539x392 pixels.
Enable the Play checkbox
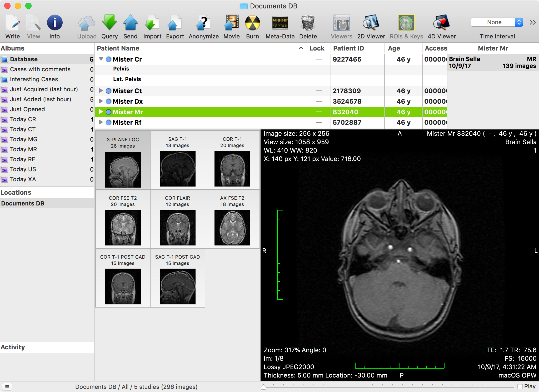[520, 386]
